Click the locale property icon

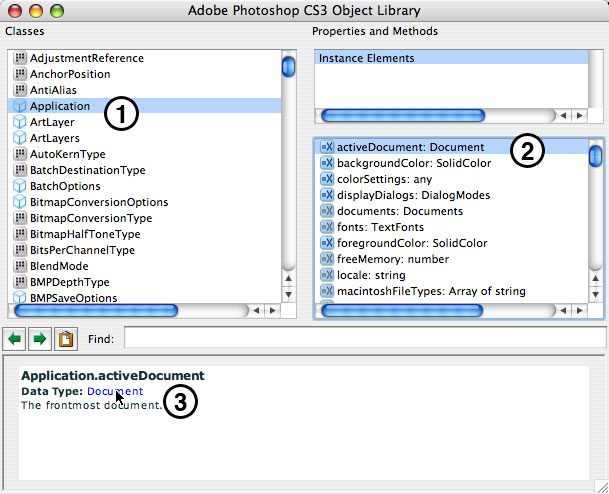coord(327,275)
